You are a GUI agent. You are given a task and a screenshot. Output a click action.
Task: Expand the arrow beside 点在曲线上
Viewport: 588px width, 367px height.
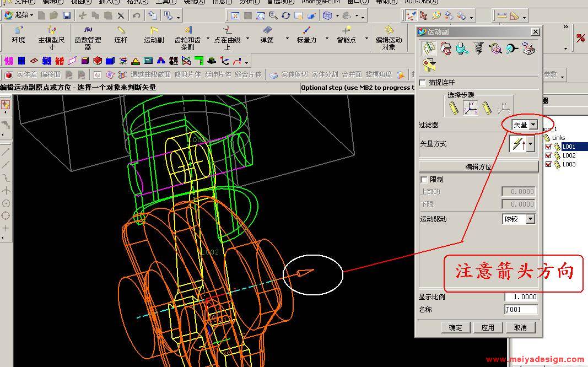[247, 39]
